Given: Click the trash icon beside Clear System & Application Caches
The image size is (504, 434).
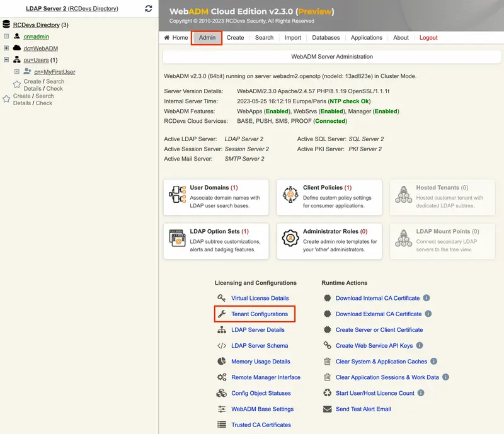Looking at the screenshot, I should pos(327,362).
